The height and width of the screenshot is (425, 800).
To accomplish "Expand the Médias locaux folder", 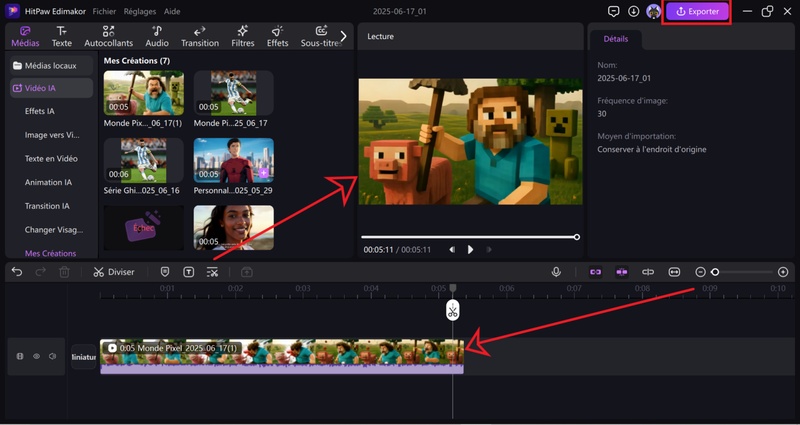I will coord(50,65).
